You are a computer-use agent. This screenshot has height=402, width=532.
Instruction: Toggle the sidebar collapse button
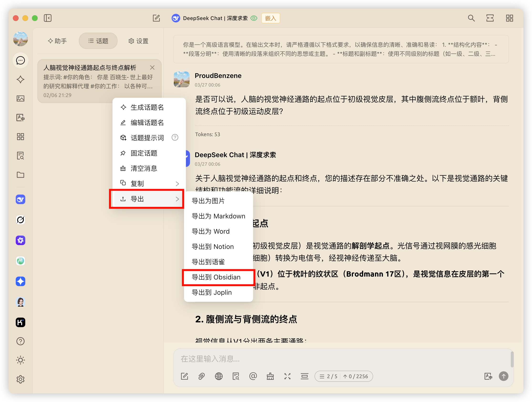pos(48,18)
